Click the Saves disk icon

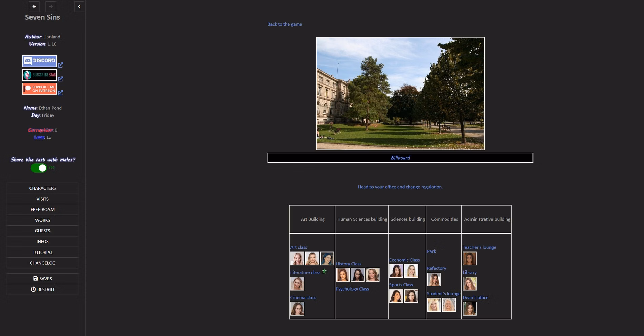(x=36, y=278)
